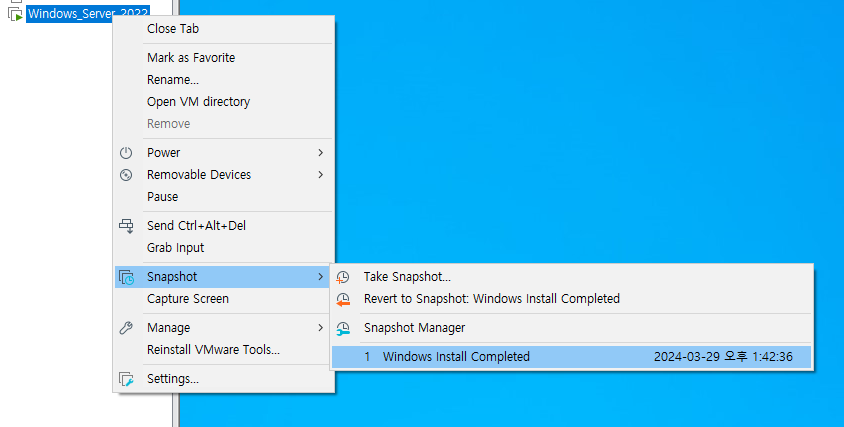844x427 pixels.
Task: Select the Windows_Server_2022 tree item
Action: (x=88, y=13)
